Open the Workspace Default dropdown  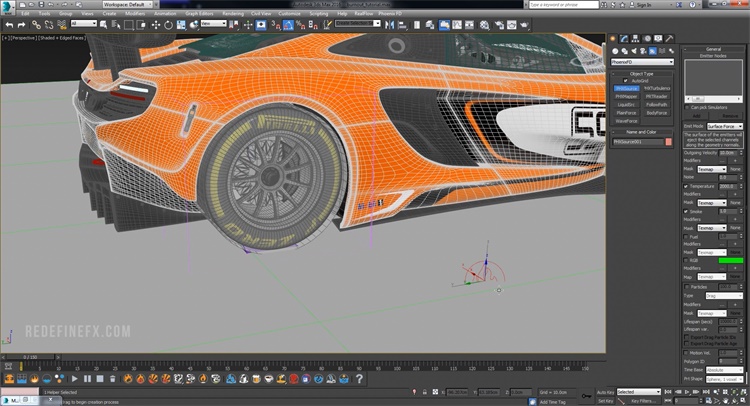click(x=128, y=4)
